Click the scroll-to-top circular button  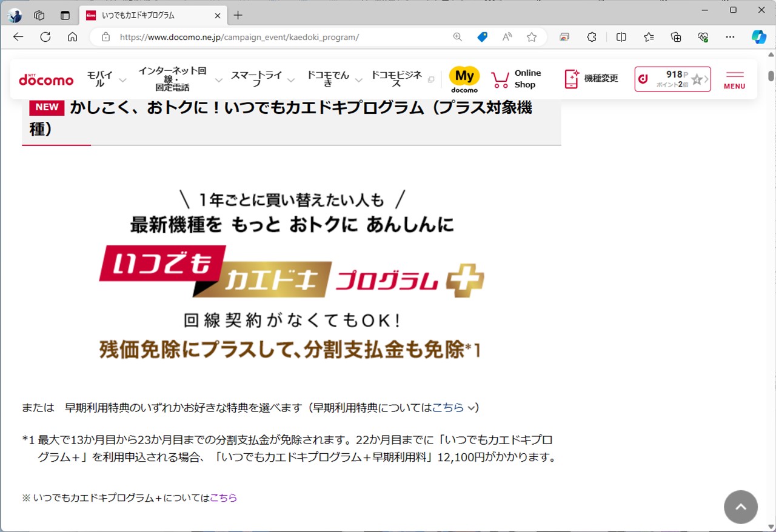pyautogui.click(x=741, y=507)
